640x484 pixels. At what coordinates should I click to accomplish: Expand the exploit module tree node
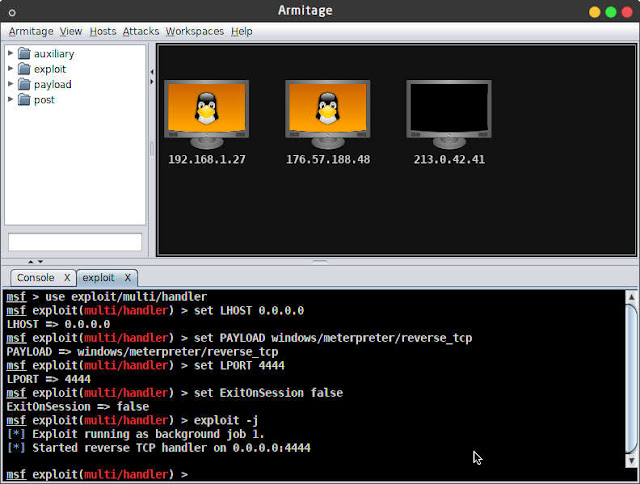click(11, 69)
